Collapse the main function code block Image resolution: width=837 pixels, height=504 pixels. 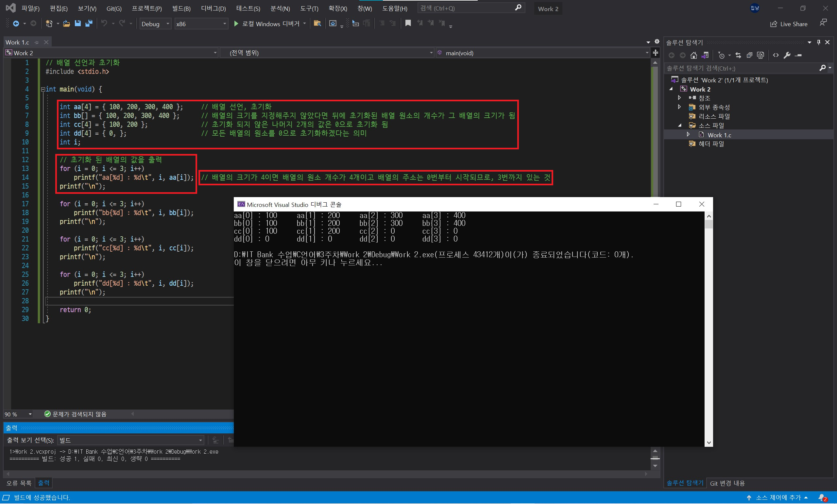[43, 89]
